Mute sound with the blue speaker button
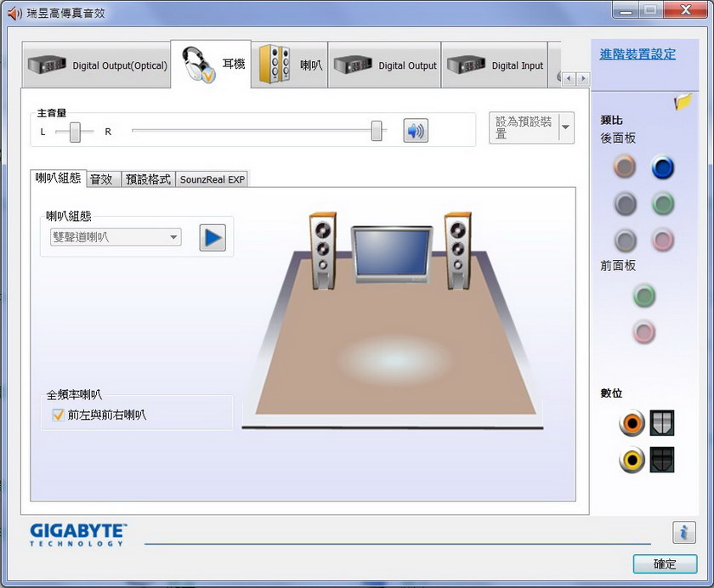 pyautogui.click(x=416, y=131)
